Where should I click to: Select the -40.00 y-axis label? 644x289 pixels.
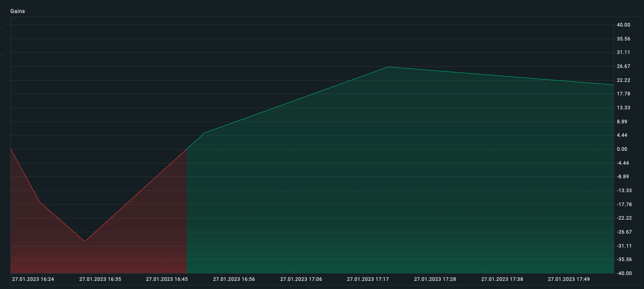[x=624, y=273]
